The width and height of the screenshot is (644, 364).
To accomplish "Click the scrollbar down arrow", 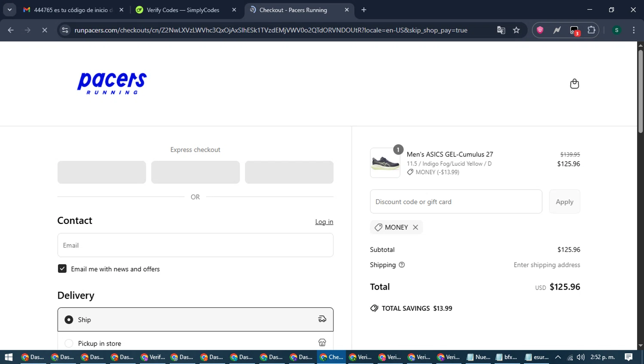I will 641,346.
